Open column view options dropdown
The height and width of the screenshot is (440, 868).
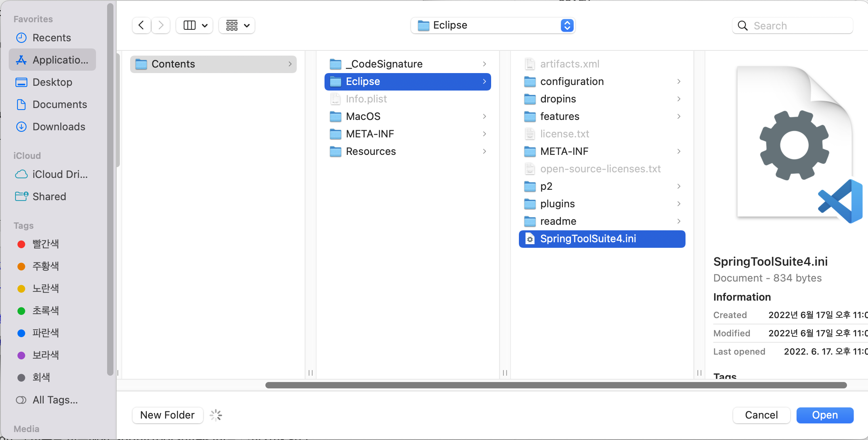(195, 25)
